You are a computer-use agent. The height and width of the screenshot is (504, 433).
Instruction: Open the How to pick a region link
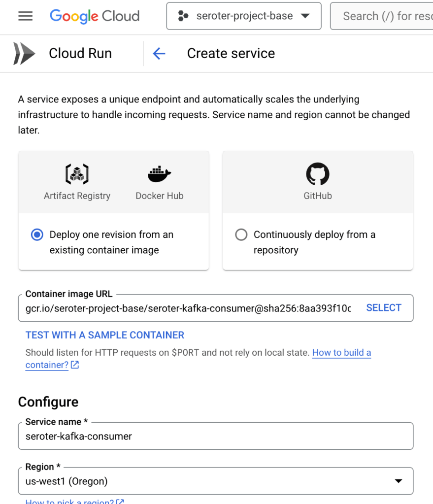[70, 501]
